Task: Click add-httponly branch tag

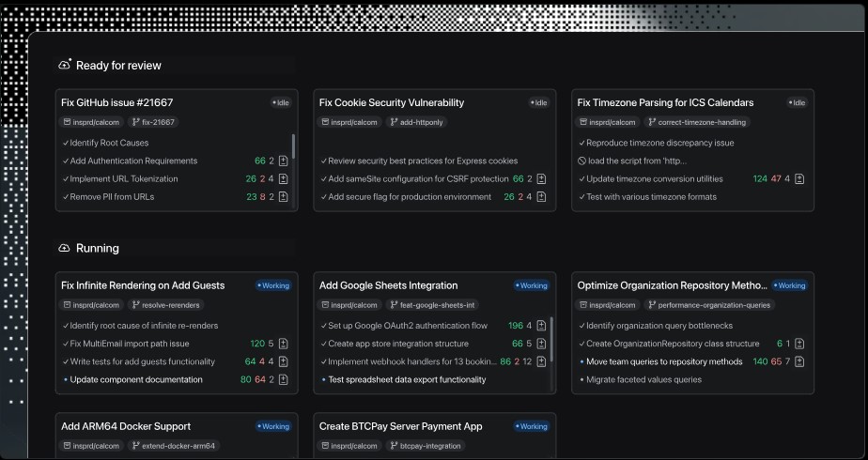Action: click(417, 122)
